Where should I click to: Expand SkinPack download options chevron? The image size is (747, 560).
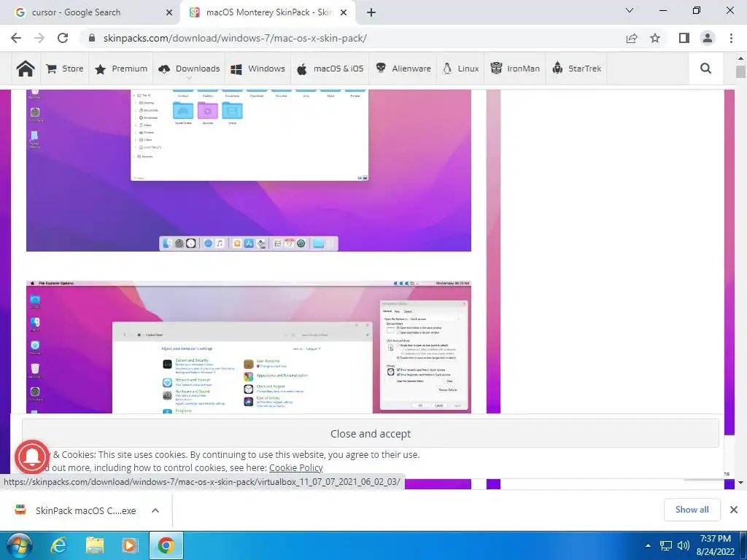tap(155, 510)
